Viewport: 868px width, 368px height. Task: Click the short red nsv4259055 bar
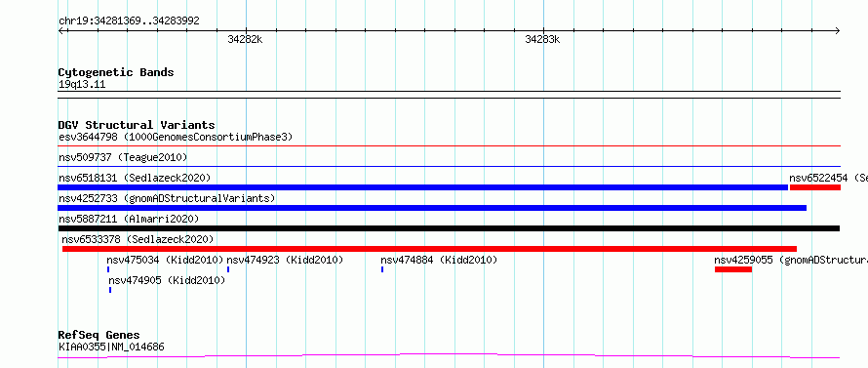(x=733, y=269)
